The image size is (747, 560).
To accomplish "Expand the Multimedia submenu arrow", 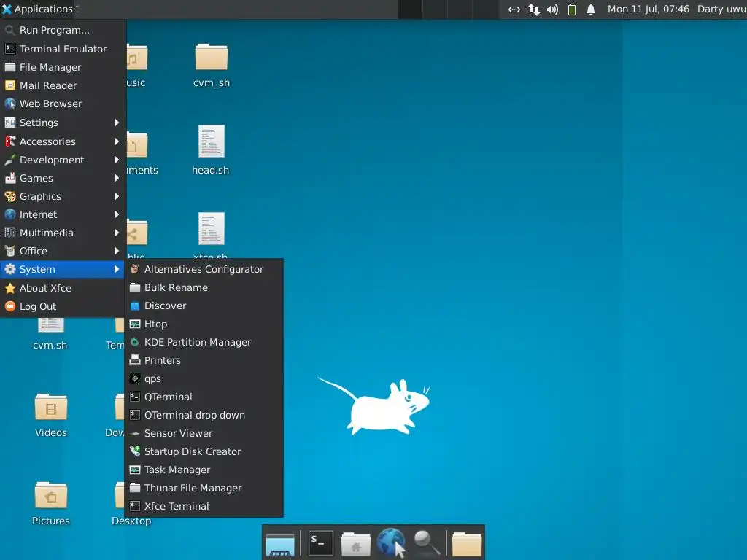I will pyautogui.click(x=116, y=233).
